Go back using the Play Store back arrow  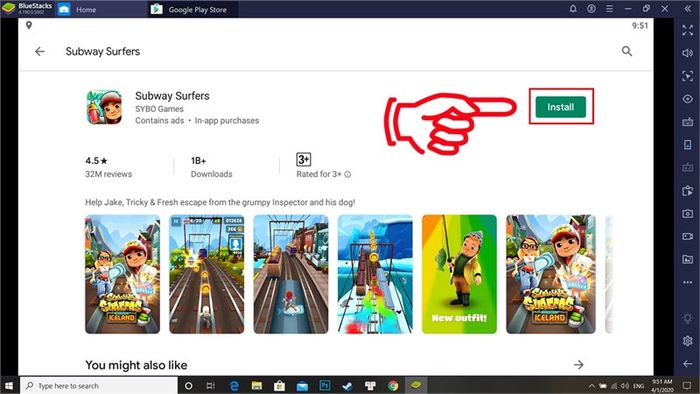tap(40, 51)
